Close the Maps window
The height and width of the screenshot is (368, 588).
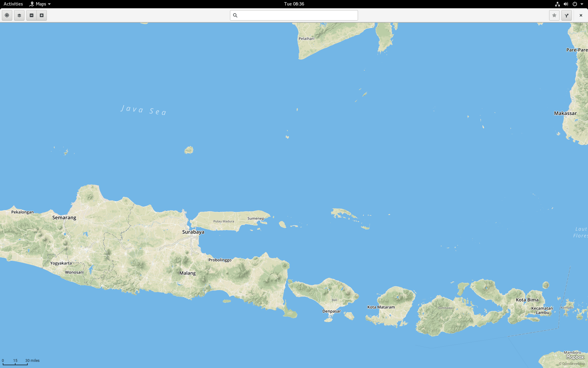click(581, 15)
